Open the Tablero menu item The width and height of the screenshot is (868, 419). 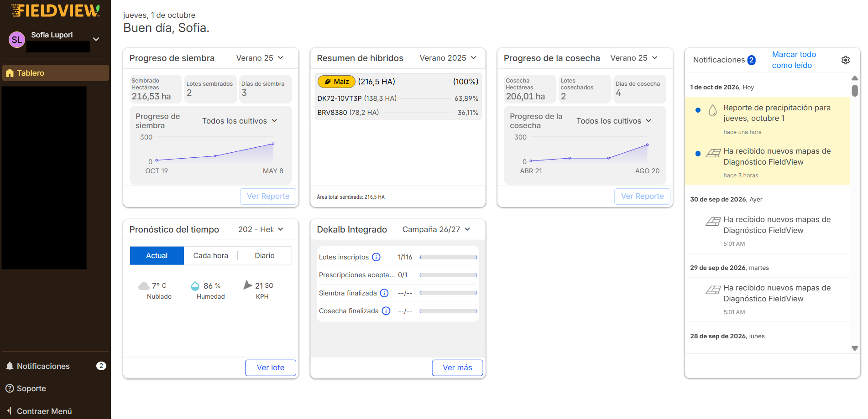click(x=56, y=73)
